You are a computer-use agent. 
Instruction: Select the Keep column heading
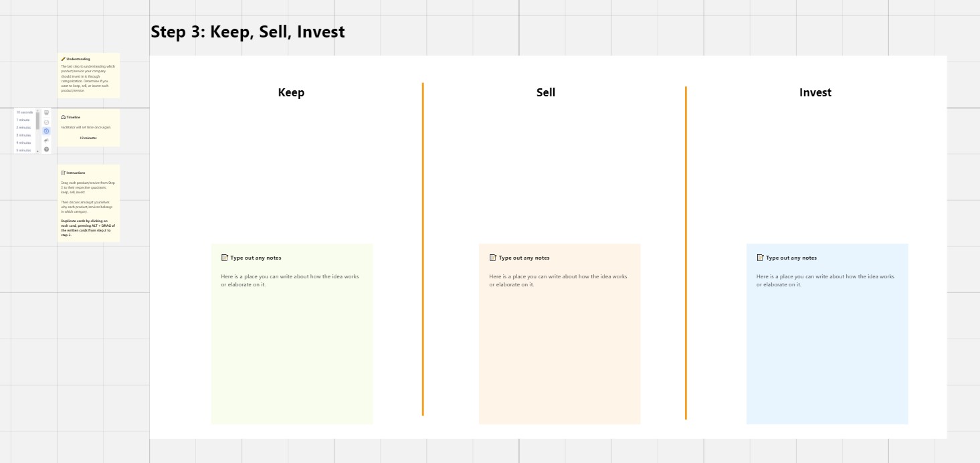(x=291, y=92)
